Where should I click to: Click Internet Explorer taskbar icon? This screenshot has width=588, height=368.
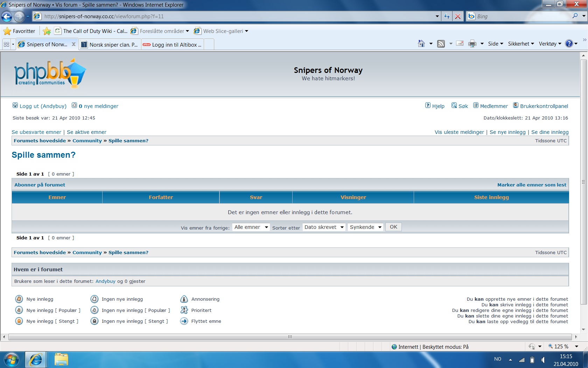tap(36, 360)
